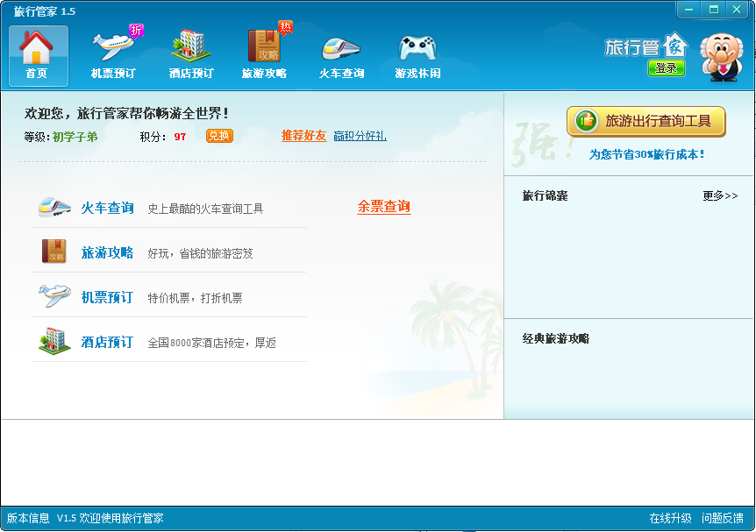This screenshot has width=756, height=532.
Task: Click 版本信息 in status bar
Action: (x=28, y=518)
